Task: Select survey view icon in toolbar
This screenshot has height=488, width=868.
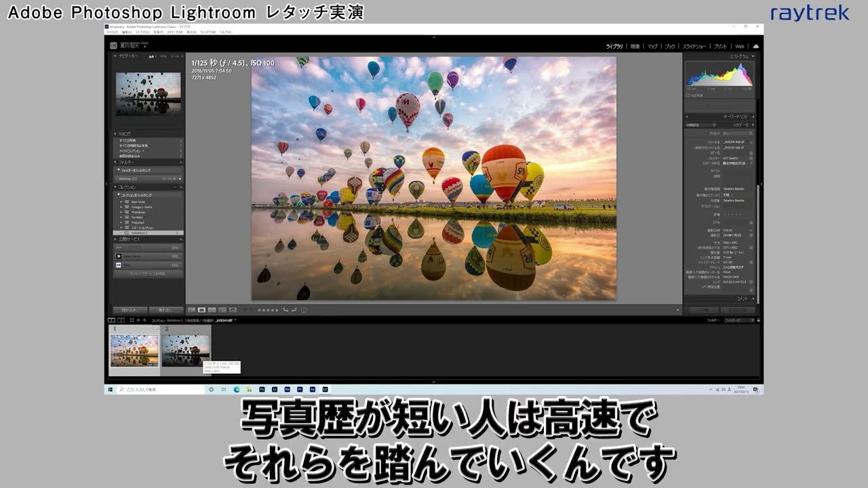Action: [x=222, y=310]
